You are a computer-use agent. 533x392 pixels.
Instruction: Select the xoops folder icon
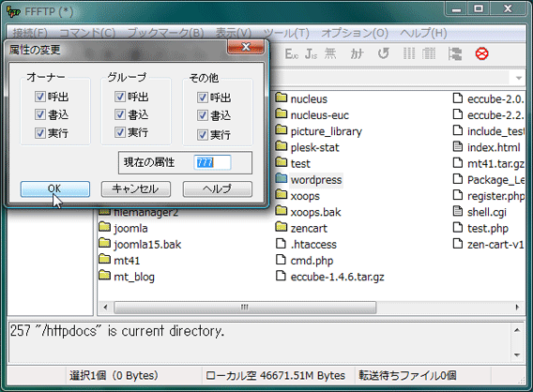click(x=282, y=195)
